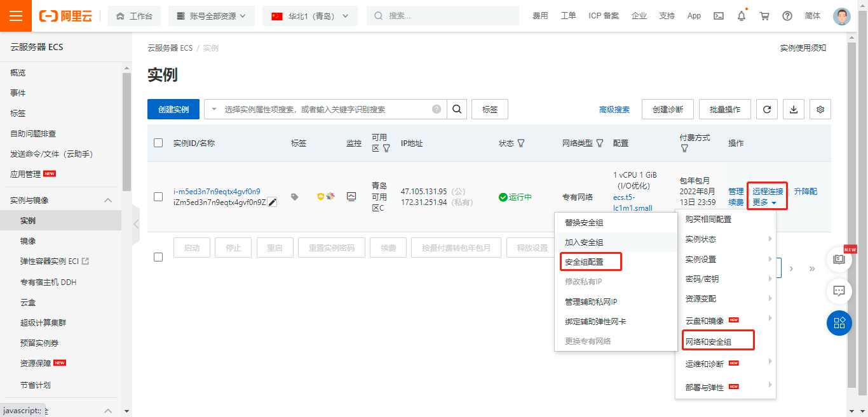Open list column settings gear
This screenshot has height=417, width=868.
[820, 109]
